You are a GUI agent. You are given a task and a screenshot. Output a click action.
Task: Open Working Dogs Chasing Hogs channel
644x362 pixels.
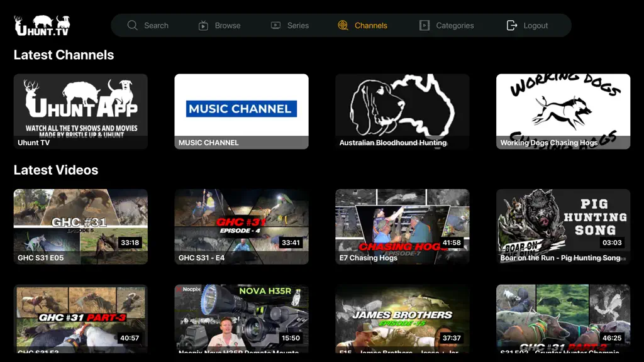point(563,111)
